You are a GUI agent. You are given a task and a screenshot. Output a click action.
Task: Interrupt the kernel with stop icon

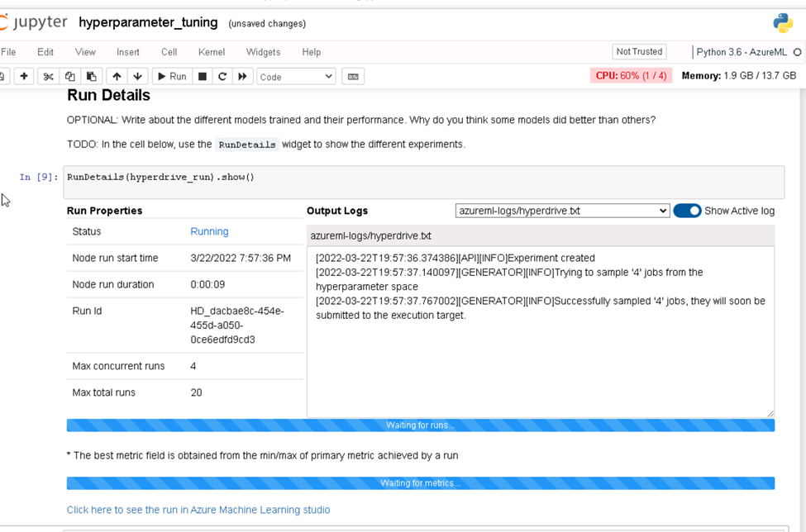203,77
